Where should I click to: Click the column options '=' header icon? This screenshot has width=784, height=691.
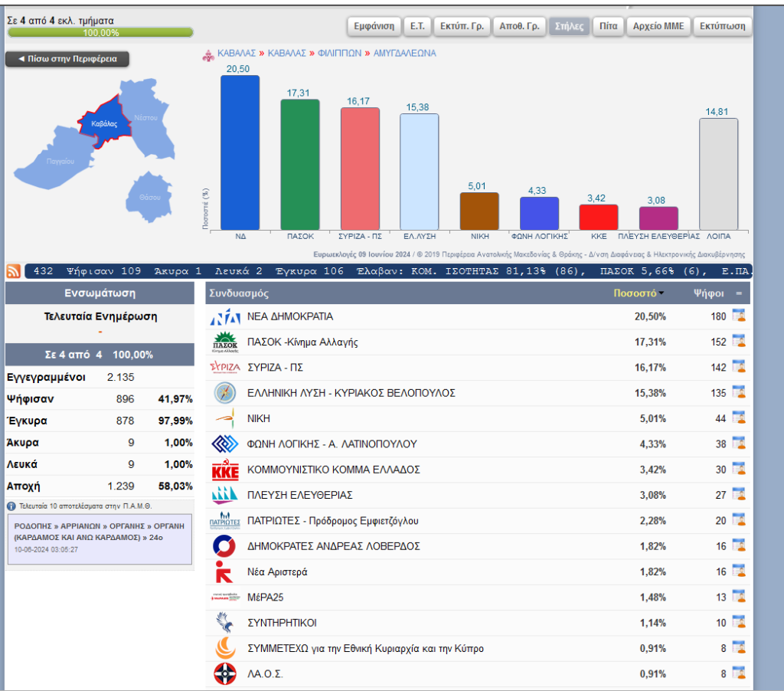[x=739, y=293]
